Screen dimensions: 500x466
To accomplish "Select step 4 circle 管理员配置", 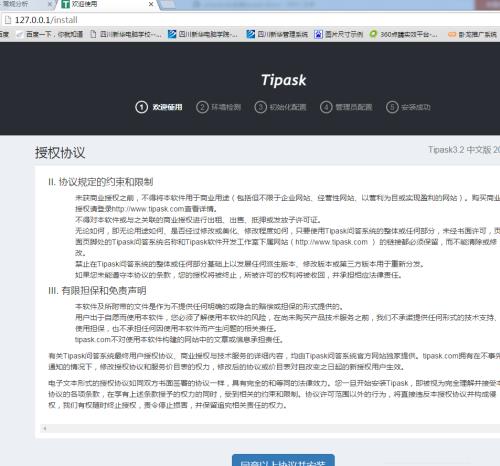I will pyautogui.click(x=326, y=107).
